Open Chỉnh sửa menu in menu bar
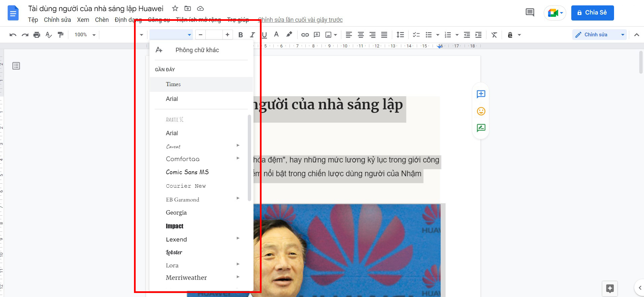644x297 pixels. coord(57,20)
